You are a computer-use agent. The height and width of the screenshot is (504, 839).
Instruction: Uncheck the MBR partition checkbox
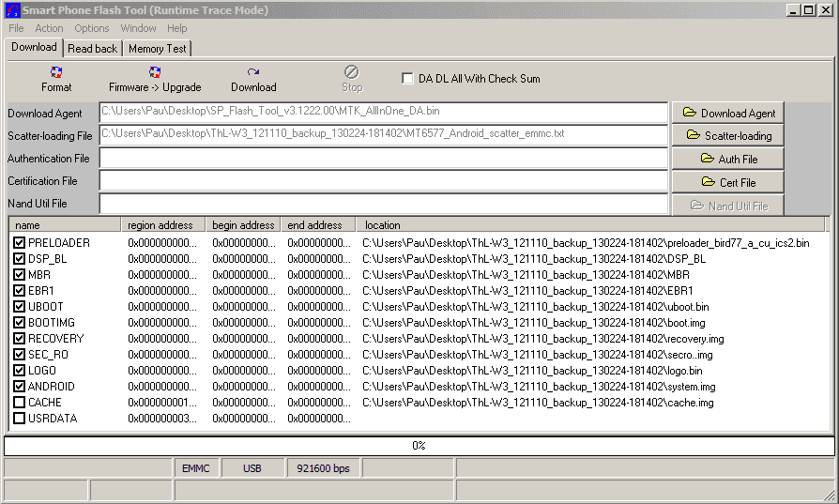(x=20, y=275)
